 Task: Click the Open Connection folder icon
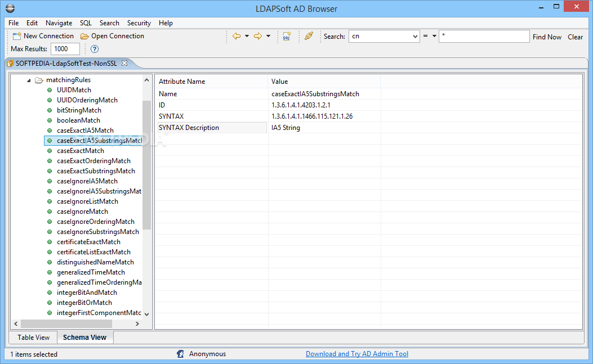click(x=84, y=36)
